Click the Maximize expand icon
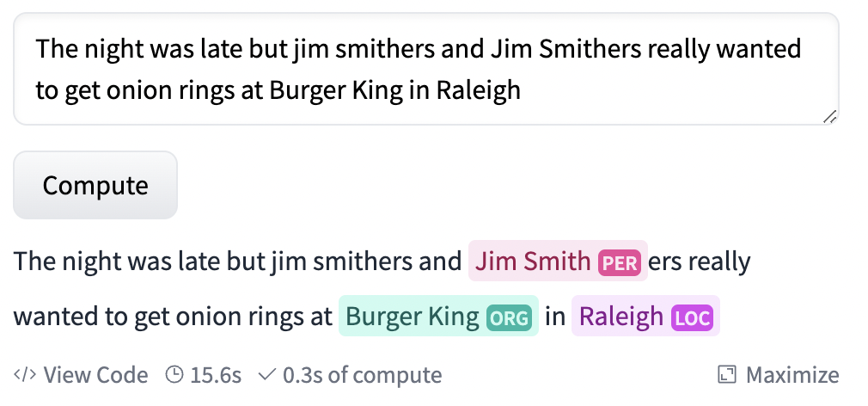The width and height of the screenshot is (868, 406). click(727, 375)
